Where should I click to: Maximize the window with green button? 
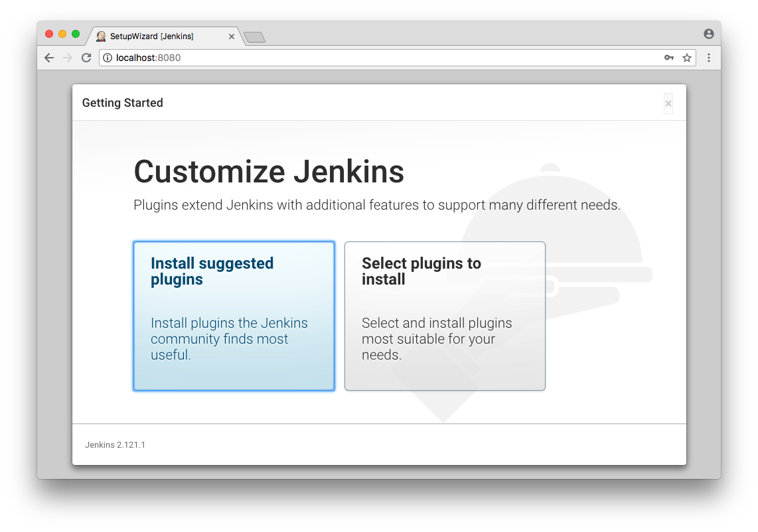(76, 34)
